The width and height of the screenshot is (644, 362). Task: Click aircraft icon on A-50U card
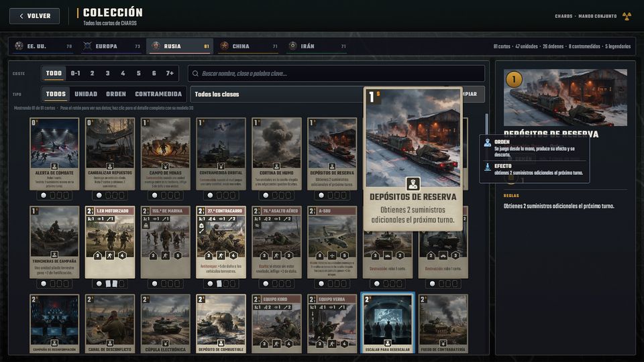(332, 255)
